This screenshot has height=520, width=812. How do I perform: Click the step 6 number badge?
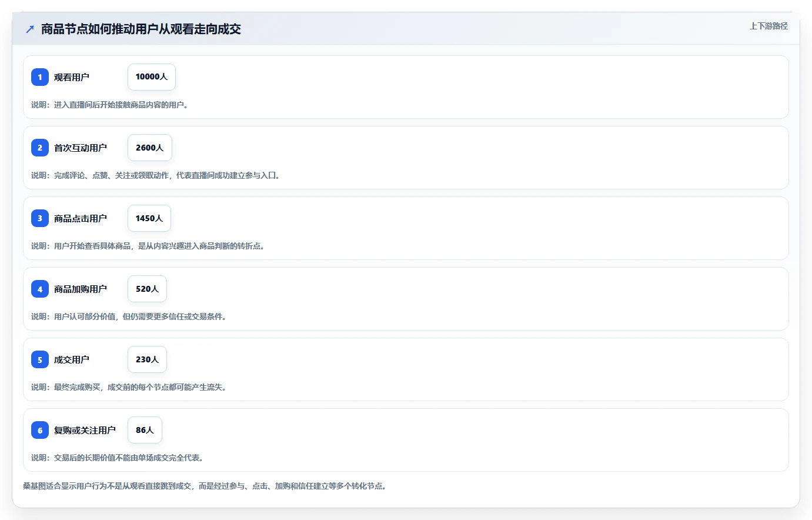[x=40, y=430]
